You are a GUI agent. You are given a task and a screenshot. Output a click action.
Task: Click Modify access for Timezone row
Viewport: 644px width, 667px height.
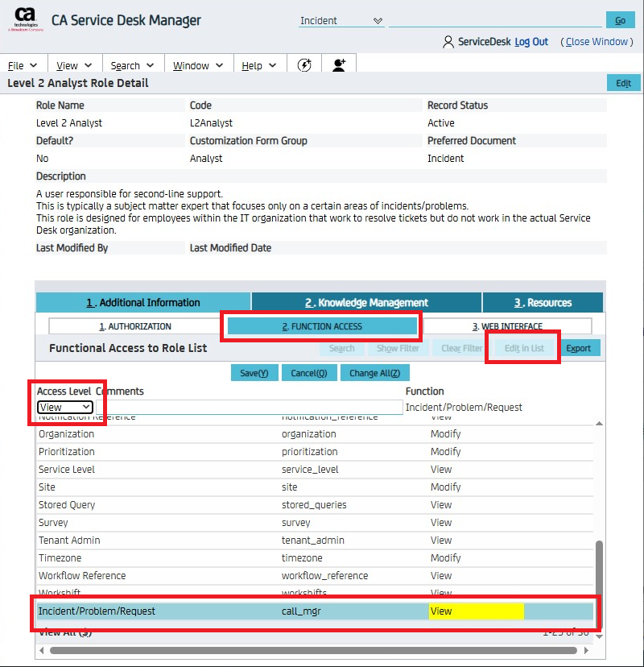point(445,557)
